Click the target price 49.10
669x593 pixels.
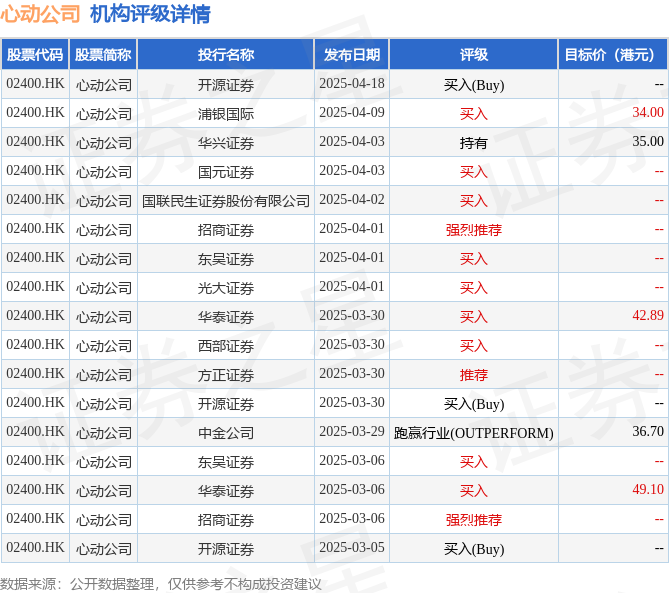click(x=648, y=489)
